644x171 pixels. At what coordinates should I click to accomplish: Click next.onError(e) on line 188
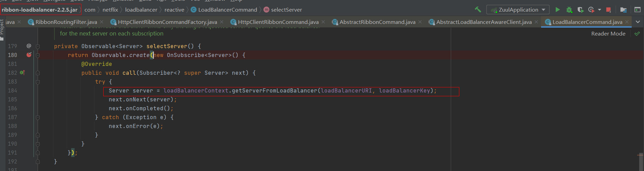[134, 126]
